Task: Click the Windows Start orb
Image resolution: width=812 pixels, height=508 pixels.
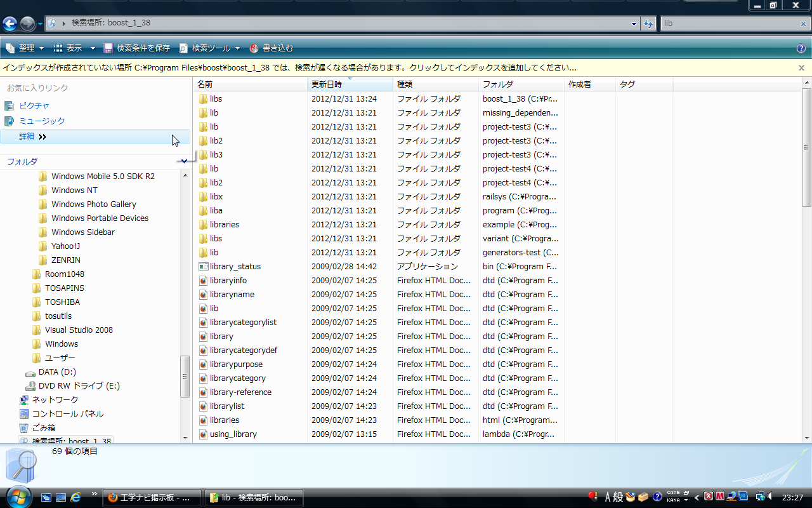Action: 17,496
